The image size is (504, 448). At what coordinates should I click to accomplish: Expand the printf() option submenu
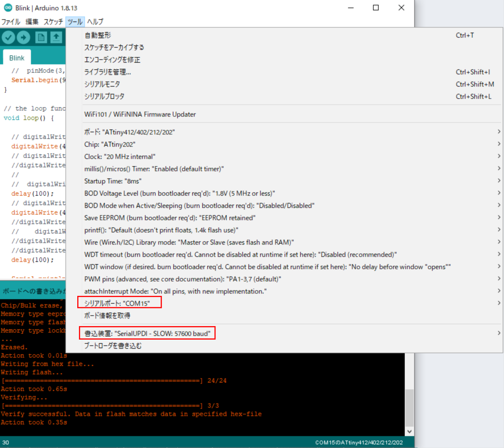(x=284, y=230)
